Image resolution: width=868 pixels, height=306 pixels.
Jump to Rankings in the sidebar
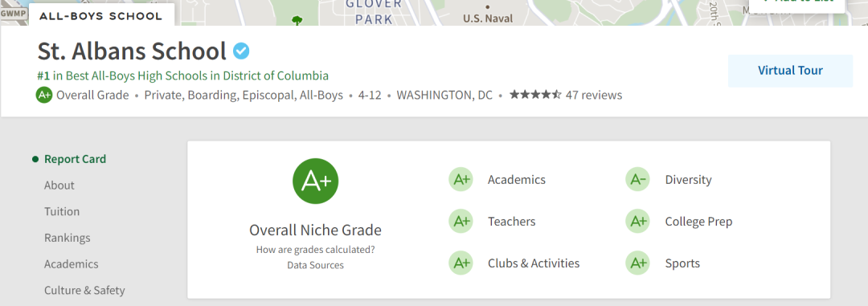[x=67, y=238]
